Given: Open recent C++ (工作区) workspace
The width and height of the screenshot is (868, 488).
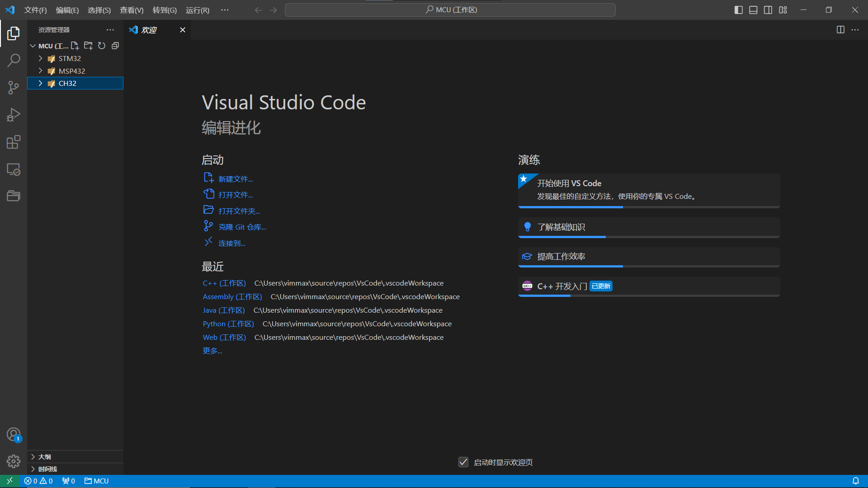Looking at the screenshot, I should pyautogui.click(x=224, y=283).
